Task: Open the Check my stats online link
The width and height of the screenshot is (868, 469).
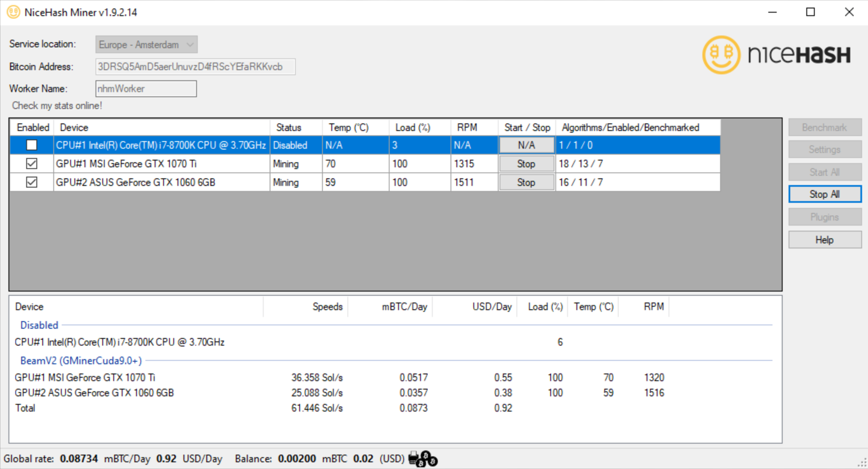Action: 57,106
